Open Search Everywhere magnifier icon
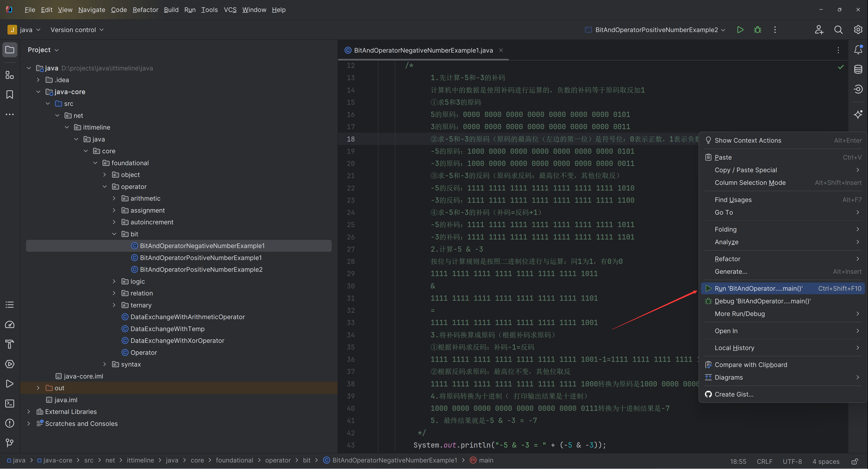 point(838,30)
